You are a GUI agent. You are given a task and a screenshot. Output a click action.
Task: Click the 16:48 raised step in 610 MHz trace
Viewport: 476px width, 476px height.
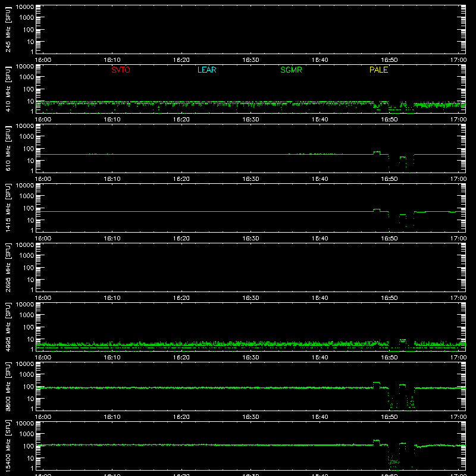coord(377,152)
